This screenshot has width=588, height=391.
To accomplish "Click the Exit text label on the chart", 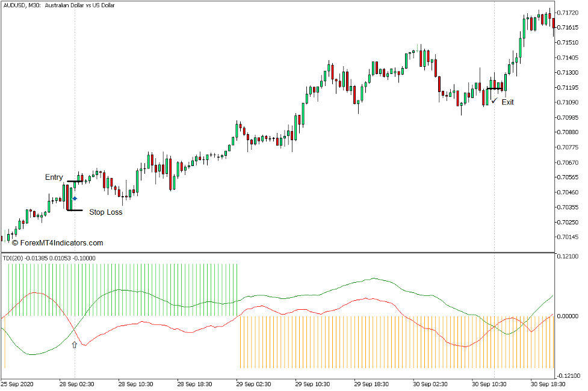I will point(509,102).
